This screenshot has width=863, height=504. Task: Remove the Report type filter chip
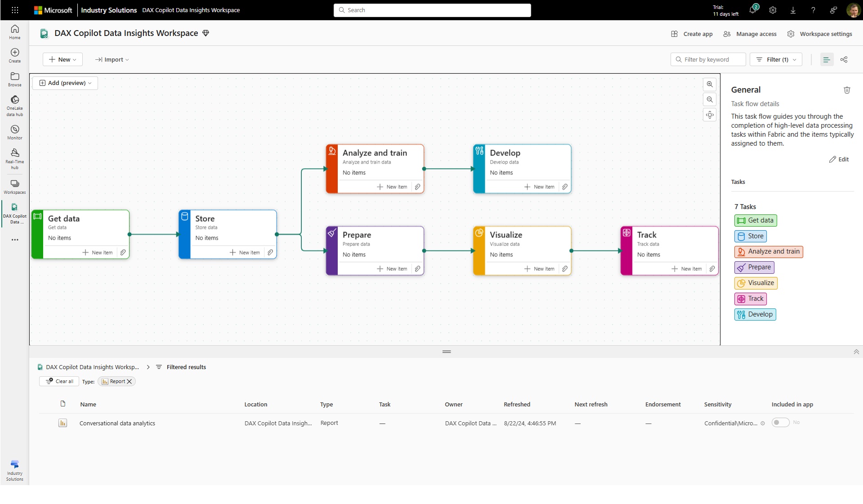(x=130, y=381)
